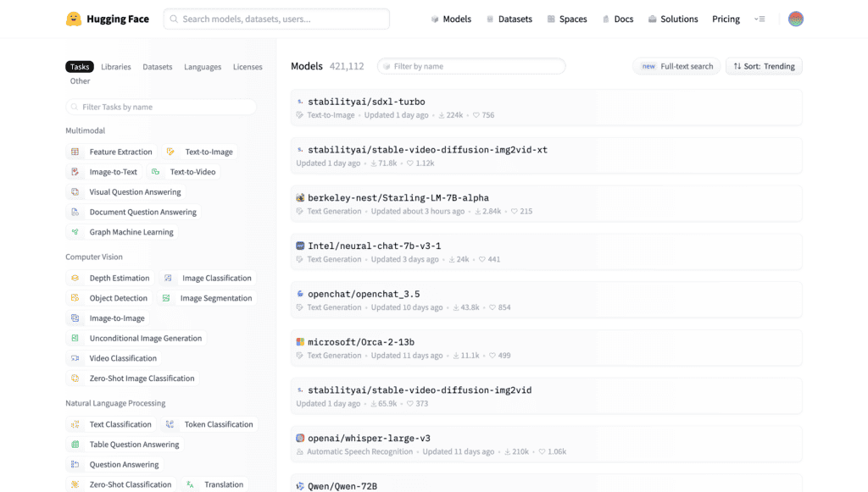
Task: Switch to the Languages filter tab
Action: click(x=203, y=67)
